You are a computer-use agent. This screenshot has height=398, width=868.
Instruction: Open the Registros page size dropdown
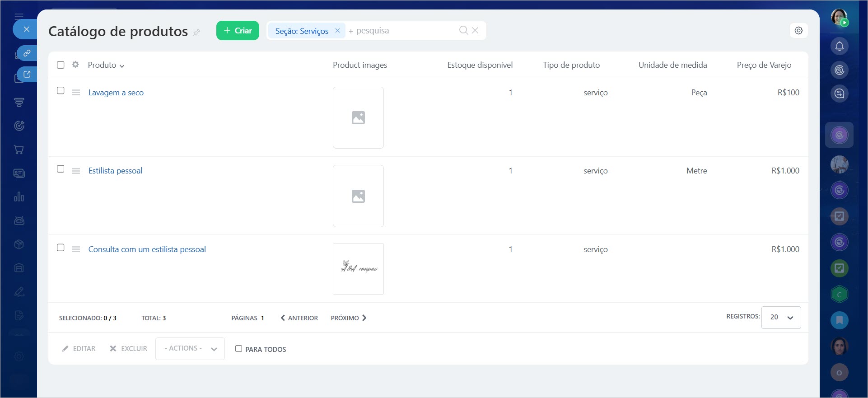(x=781, y=318)
